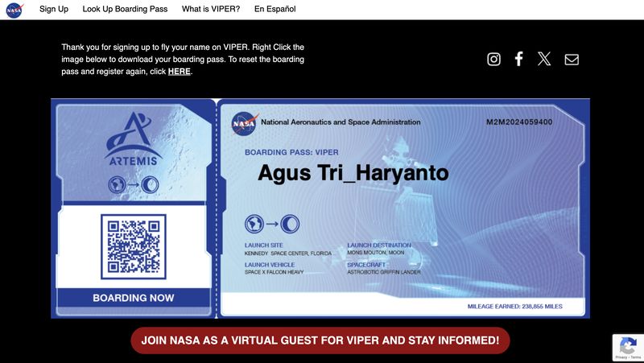
Task: Click the reCAPTCHA badge icon
Action: coord(628,344)
